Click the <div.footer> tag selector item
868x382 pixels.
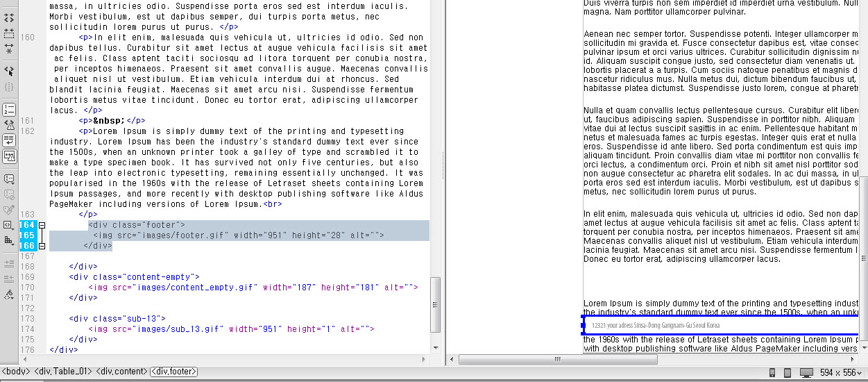(174, 372)
